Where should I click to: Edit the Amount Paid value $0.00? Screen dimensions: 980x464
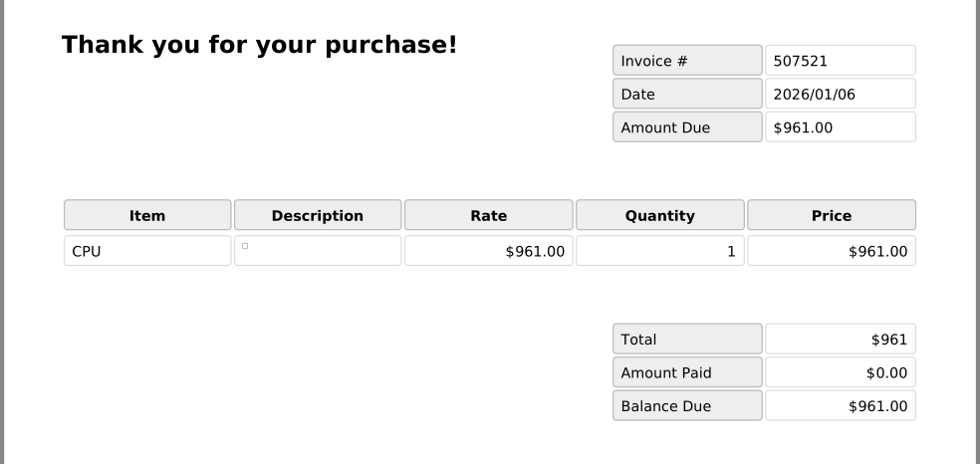pos(840,372)
